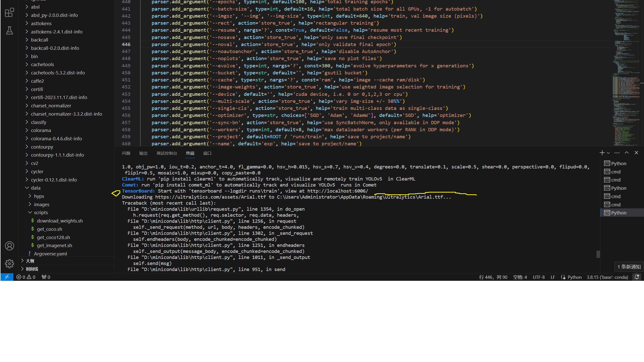Click the Python language mode button
The height and width of the screenshot is (362, 644).
574,277
